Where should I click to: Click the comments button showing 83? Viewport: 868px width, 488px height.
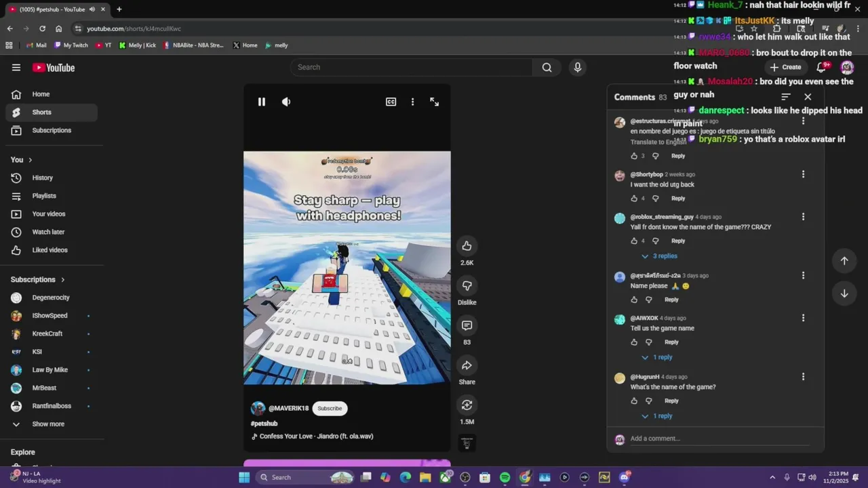click(x=467, y=325)
